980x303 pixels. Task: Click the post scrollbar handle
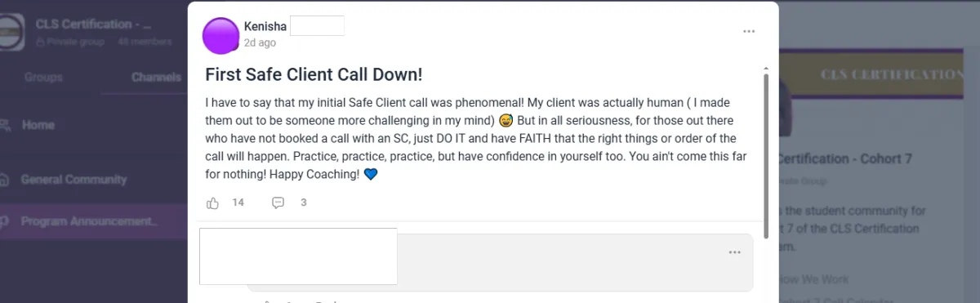(x=765, y=154)
